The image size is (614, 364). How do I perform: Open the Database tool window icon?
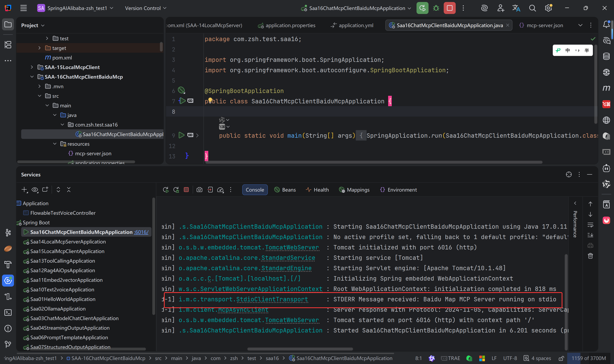point(606,56)
